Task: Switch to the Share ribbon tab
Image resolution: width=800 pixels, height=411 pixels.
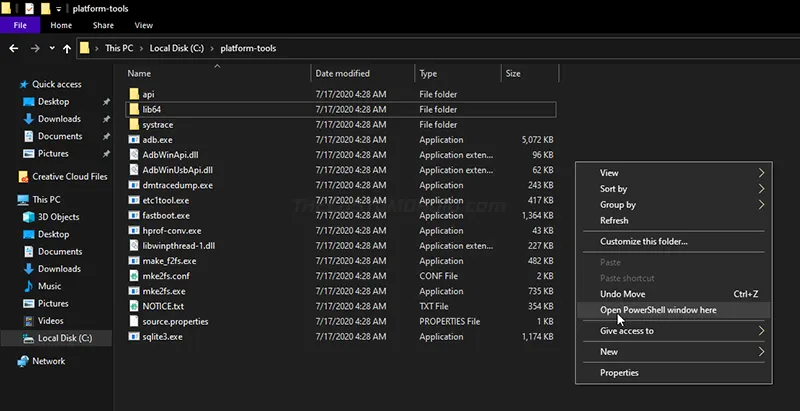Action: coord(103,25)
